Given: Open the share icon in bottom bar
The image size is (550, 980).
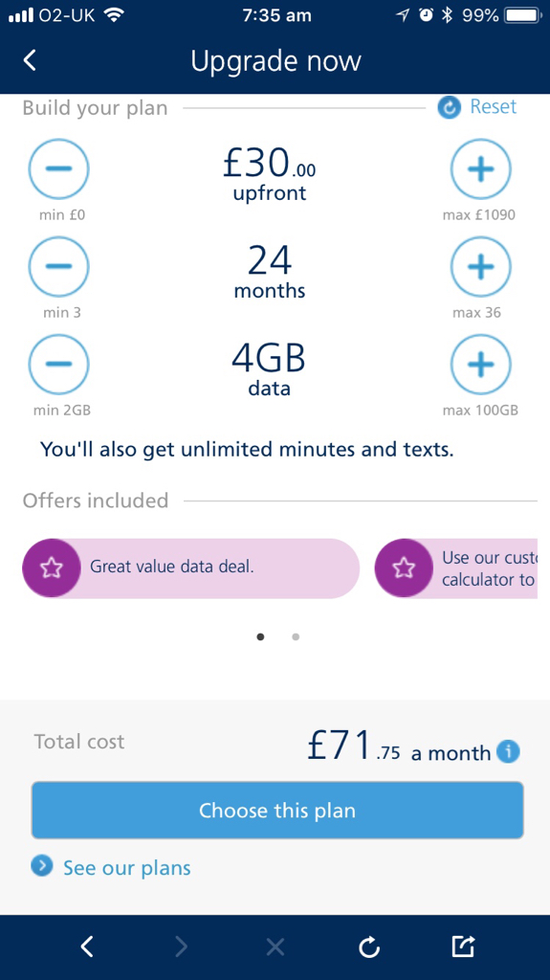Looking at the screenshot, I should click(463, 947).
